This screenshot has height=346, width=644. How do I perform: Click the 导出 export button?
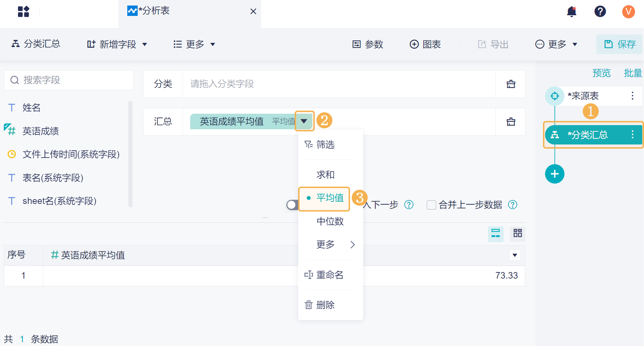click(x=493, y=44)
